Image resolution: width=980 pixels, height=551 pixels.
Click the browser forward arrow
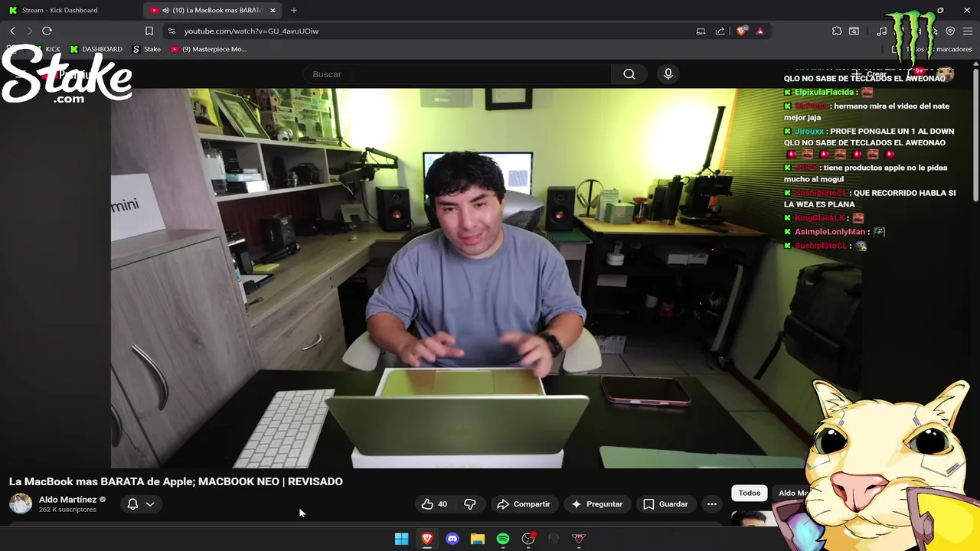tap(29, 31)
